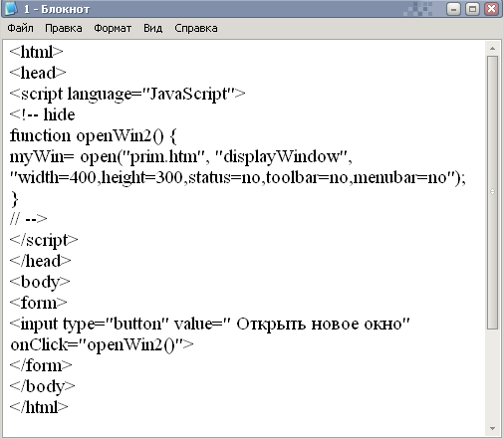Click the vertical scrollbar thumb
This screenshot has height=439, width=504.
click(x=492, y=192)
